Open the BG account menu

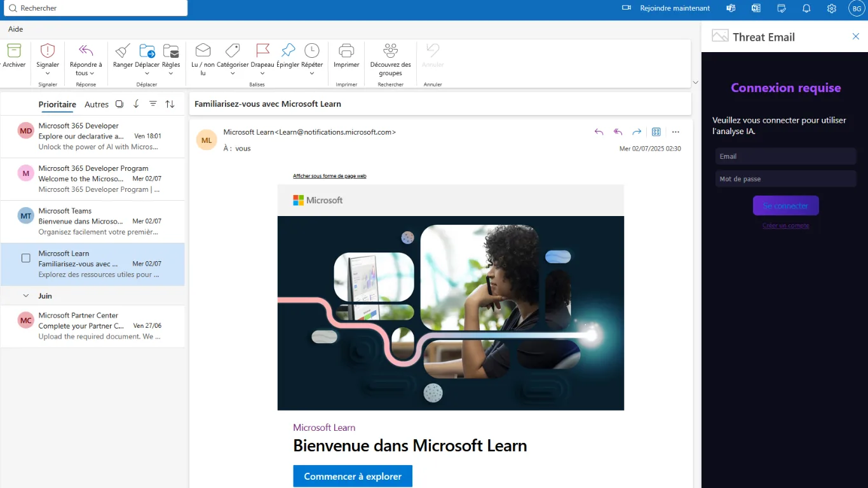coord(856,8)
